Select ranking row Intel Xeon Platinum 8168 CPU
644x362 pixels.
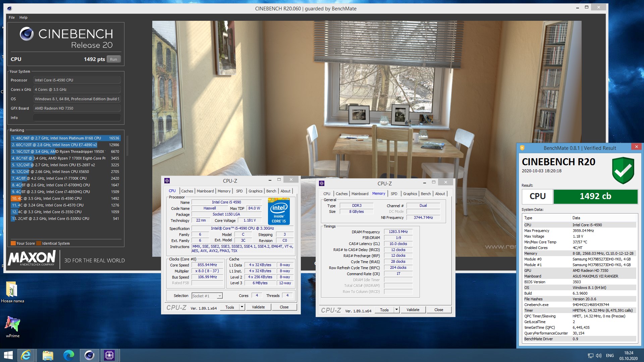click(x=65, y=138)
